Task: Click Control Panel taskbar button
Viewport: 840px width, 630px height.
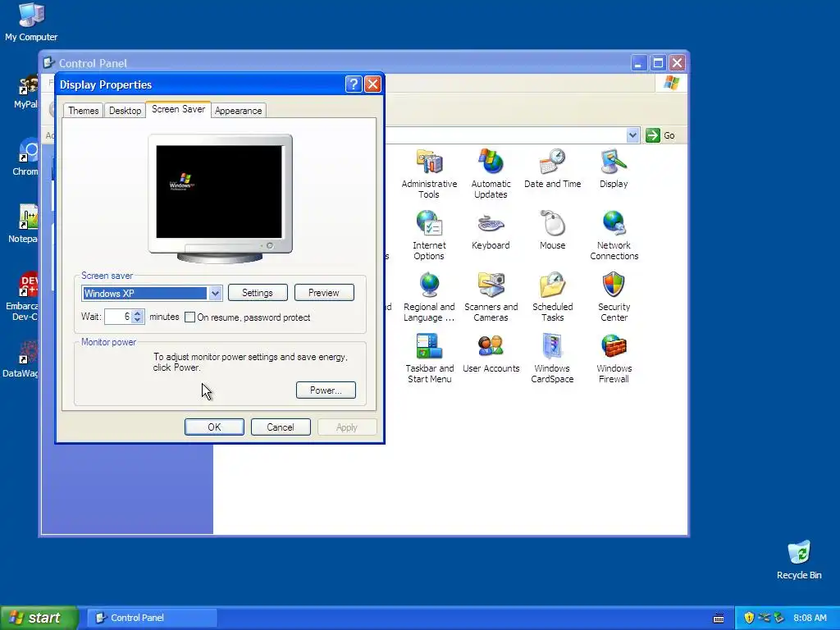Action: [152, 618]
